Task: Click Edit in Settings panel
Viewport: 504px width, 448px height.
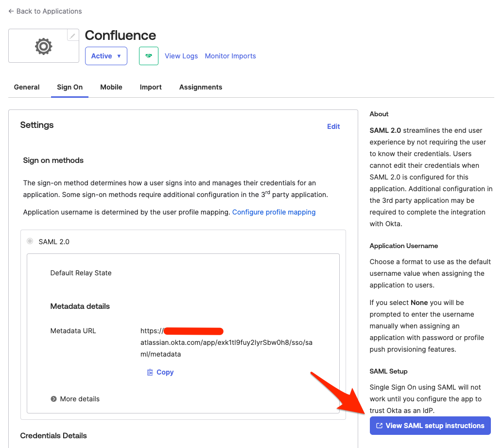Action: click(x=333, y=126)
